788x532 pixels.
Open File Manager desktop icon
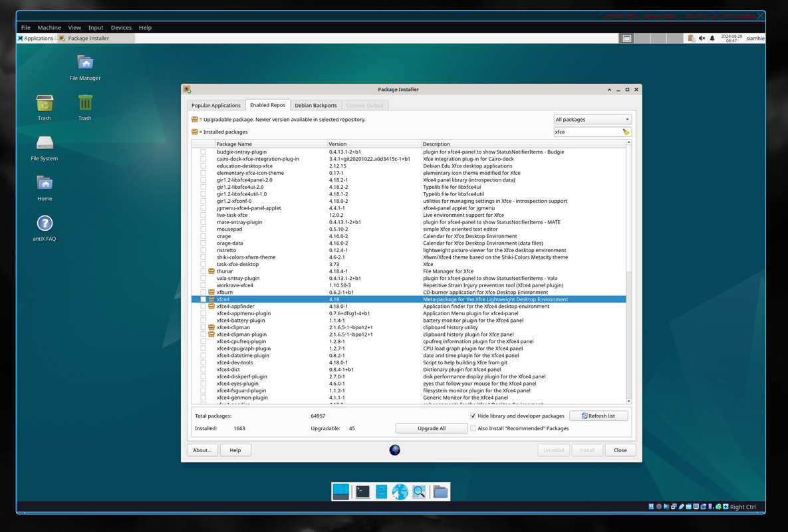coord(85,68)
